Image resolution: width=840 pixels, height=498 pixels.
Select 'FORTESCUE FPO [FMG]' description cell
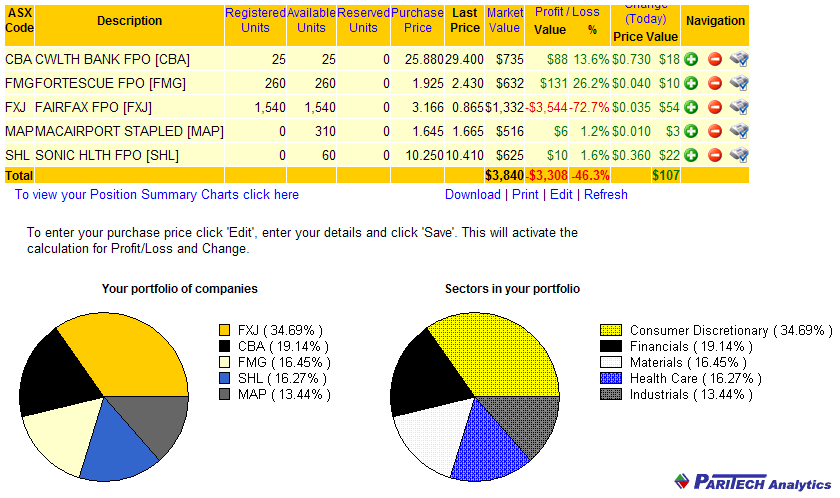coord(129,83)
